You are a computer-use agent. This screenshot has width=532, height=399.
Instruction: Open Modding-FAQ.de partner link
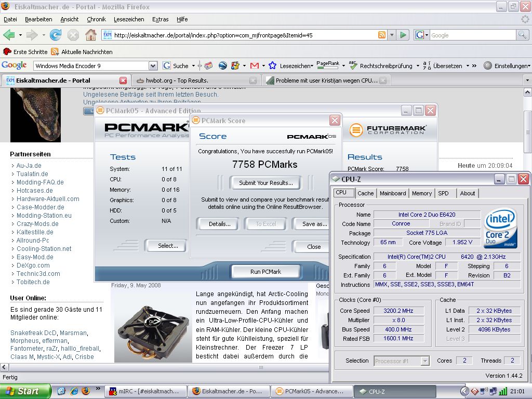[x=40, y=182]
